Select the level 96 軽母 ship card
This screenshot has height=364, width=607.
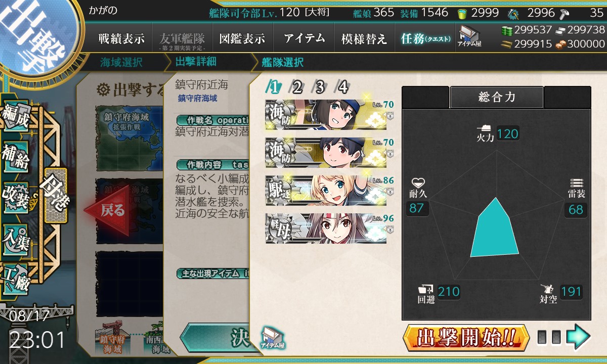tap(326, 228)
